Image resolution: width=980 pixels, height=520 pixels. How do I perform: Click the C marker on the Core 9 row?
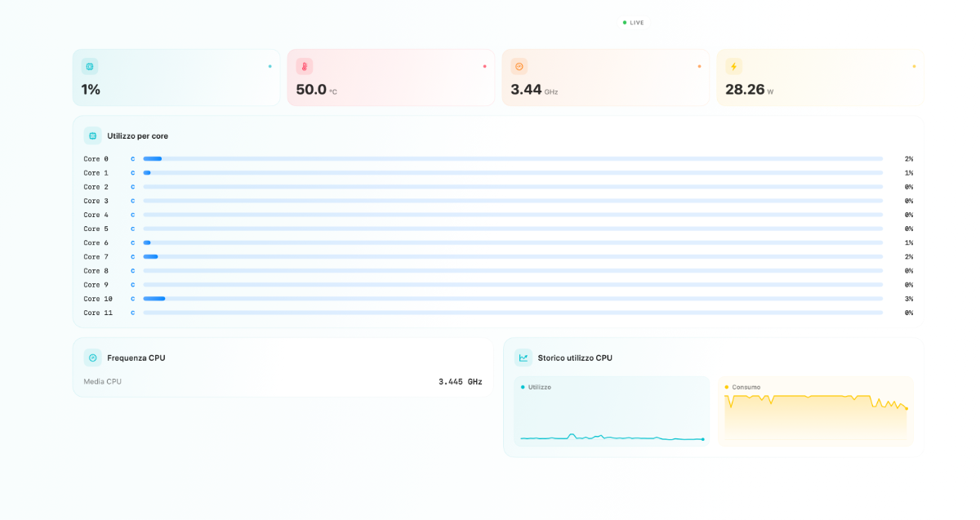pos(133,285)
